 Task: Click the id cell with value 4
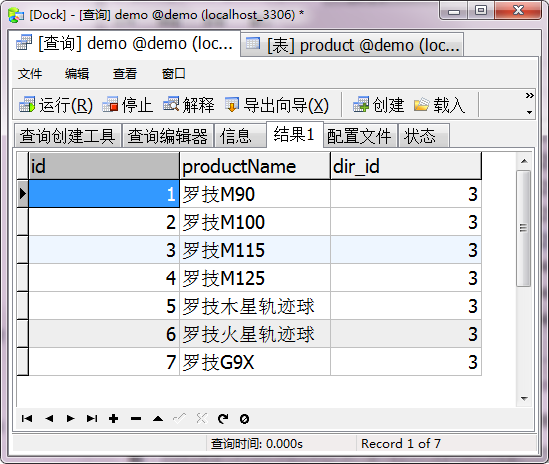pyautogui.click(x=104, y=278)
